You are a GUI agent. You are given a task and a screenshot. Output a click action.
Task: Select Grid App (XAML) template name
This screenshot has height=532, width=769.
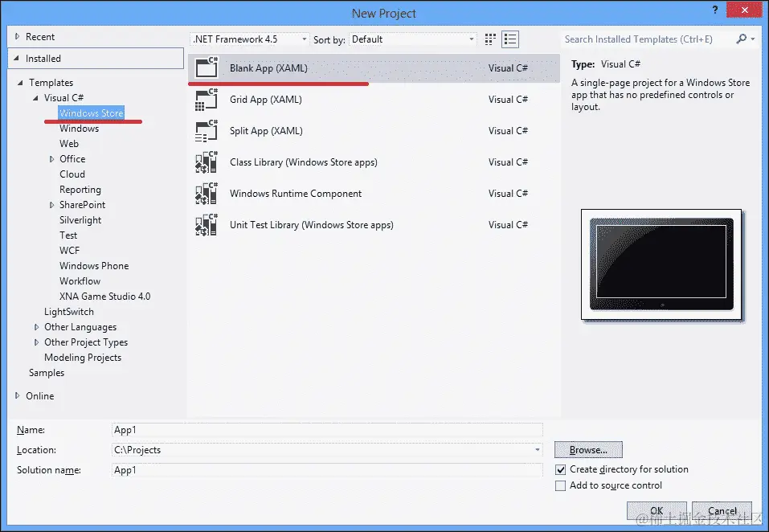click(266, 99)
